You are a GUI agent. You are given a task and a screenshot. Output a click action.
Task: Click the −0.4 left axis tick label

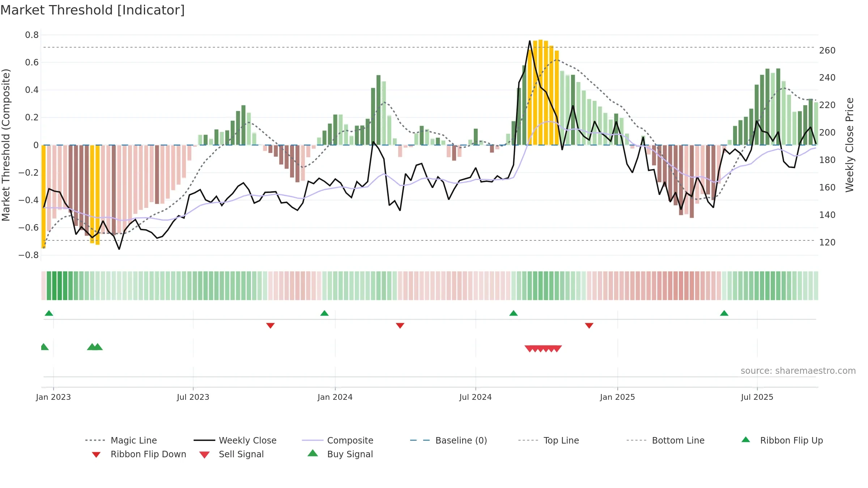(29, 200)
